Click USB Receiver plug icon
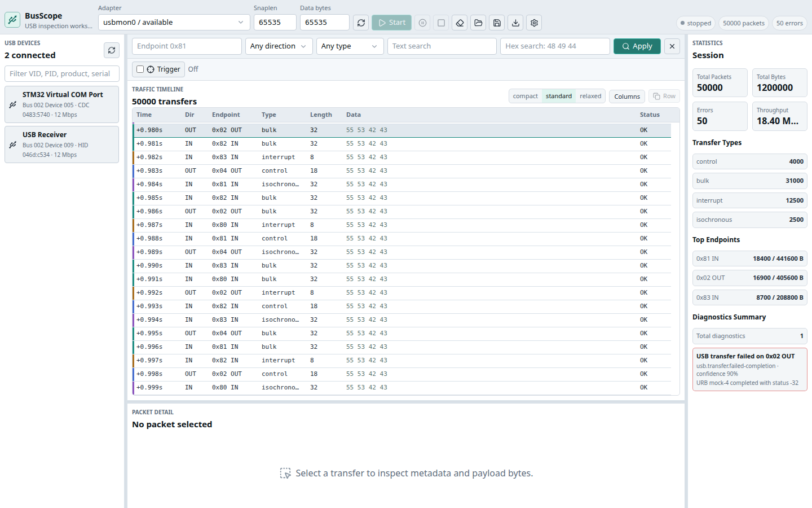Screen dimensions: 812x508 click(13, 144)
